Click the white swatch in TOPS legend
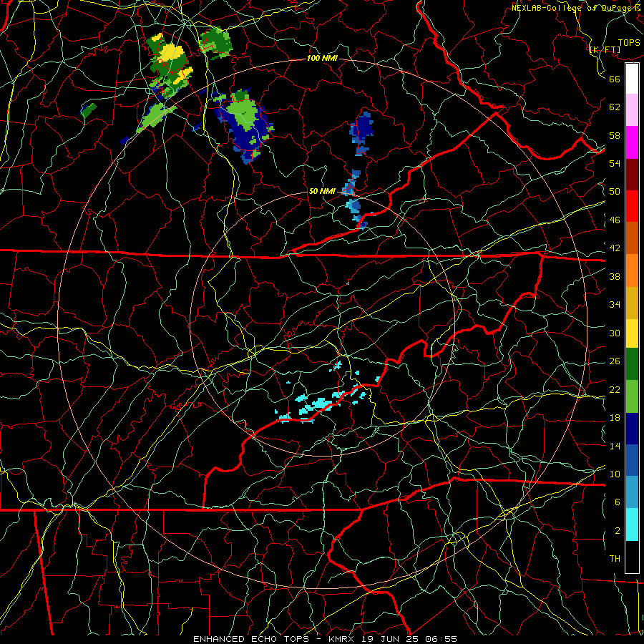 click(x=632, y=79)
